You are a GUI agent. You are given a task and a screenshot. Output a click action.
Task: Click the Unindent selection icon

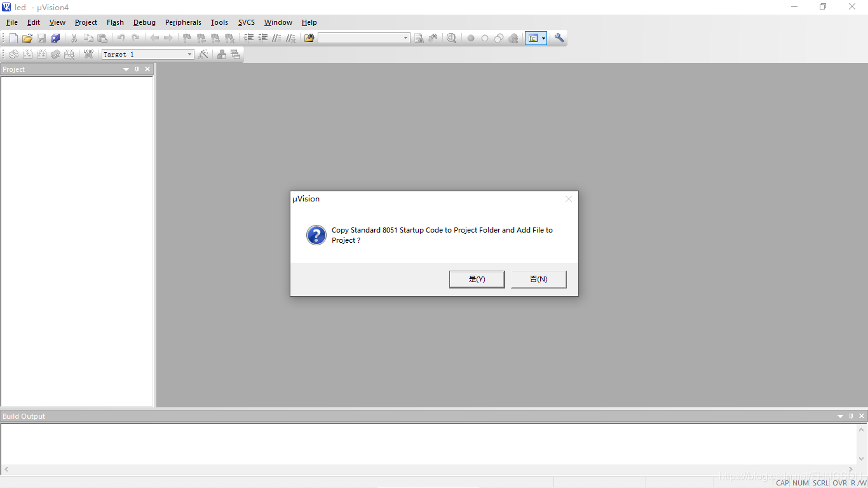[x=262, y=38]
